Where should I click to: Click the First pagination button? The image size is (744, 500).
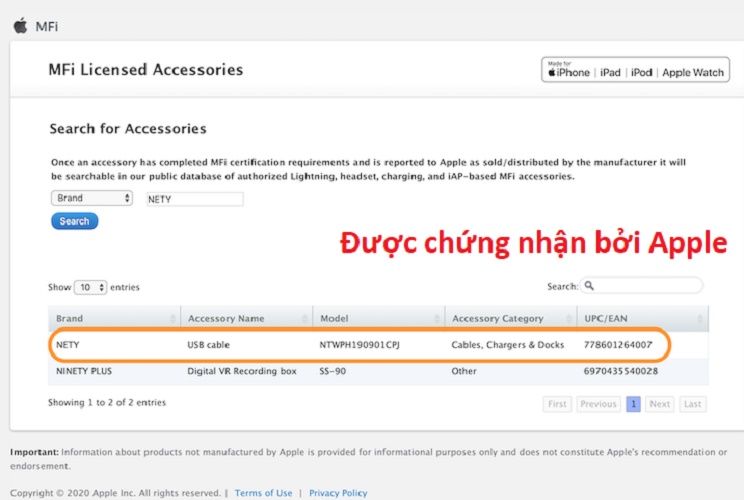click(557, 404)
